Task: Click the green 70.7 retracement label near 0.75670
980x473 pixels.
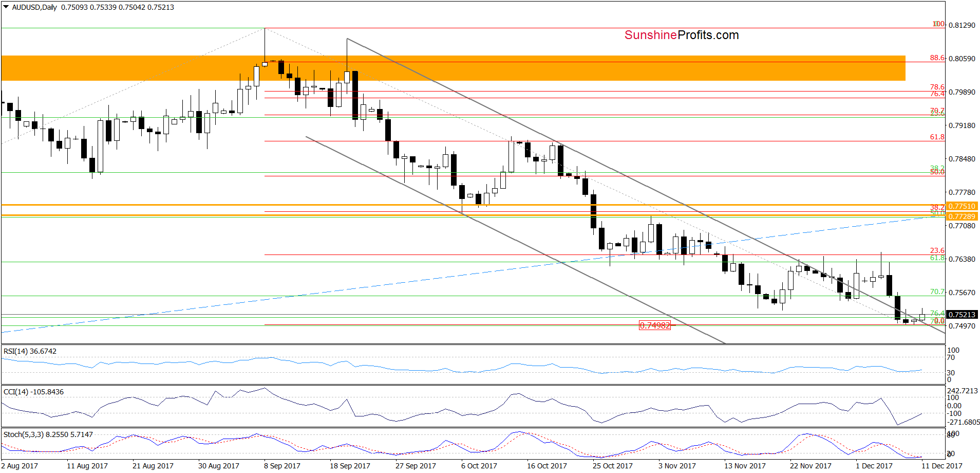Action: tap(937, 292)
